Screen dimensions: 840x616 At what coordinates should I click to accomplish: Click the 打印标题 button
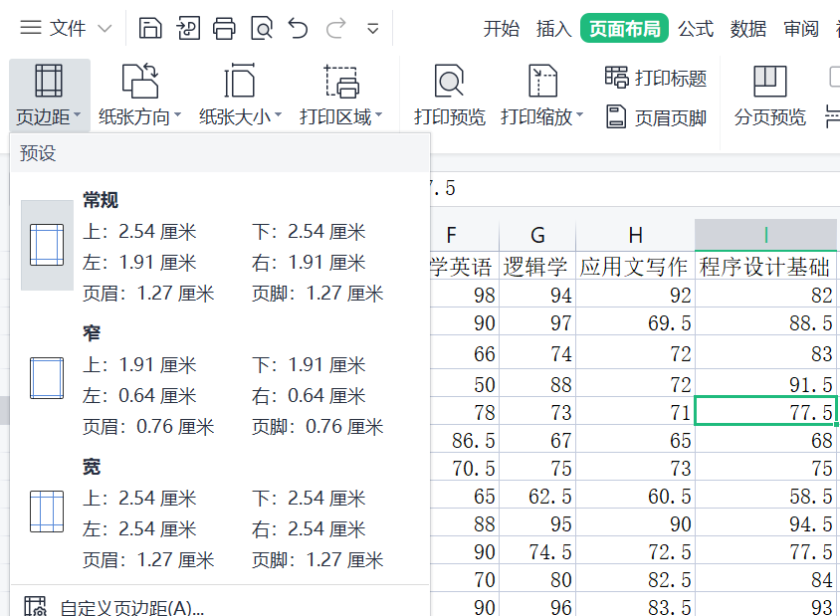[656, 78]
